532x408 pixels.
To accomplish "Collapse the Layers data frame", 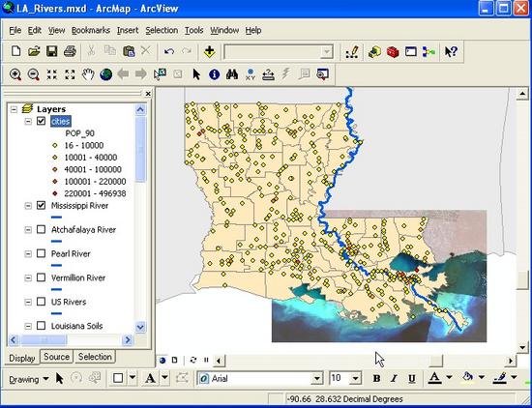I will (x=14, y=109).
